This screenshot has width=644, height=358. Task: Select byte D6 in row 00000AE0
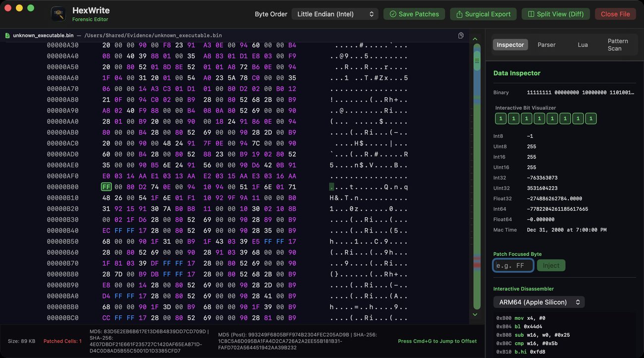(x=256, y=165)
